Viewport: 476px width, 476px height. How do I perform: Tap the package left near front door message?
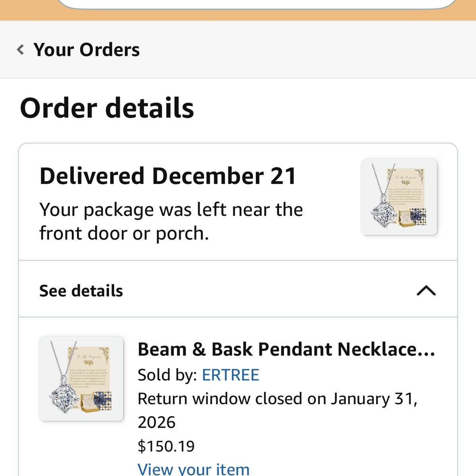[171, 221]
